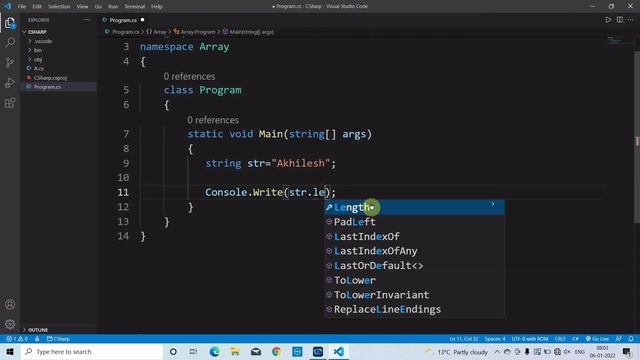Change indentation via Spaces: 4
The image size is (640, 360).
pyautogui.click(x=495, y=339)
